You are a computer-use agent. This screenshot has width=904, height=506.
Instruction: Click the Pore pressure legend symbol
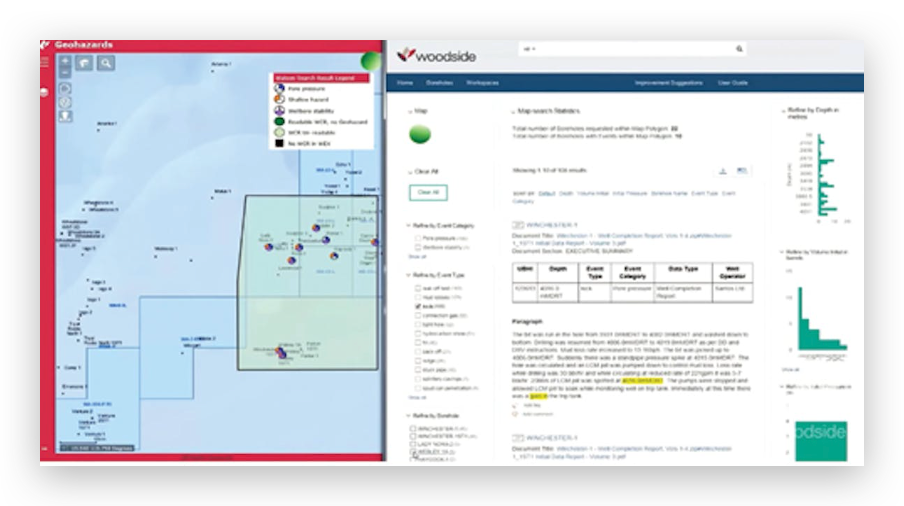[x=279, y=89]
